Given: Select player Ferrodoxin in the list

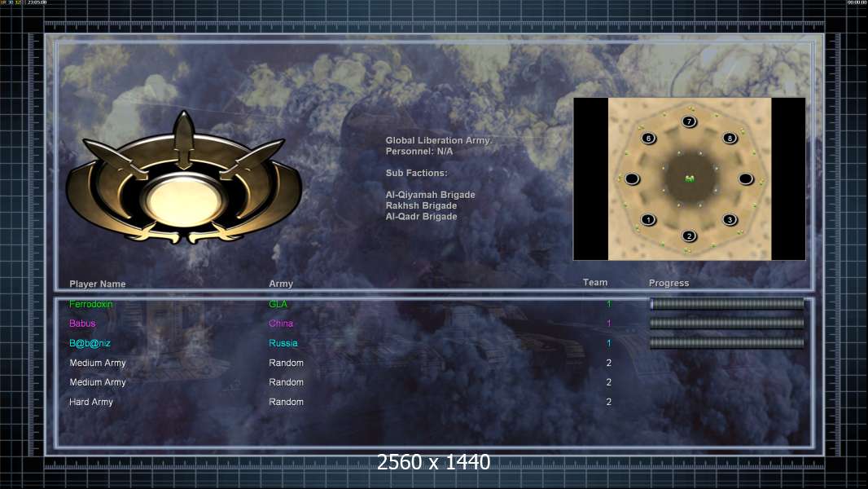Looking at the screenshot, I should pyautogui.click(x=90, y=304).
